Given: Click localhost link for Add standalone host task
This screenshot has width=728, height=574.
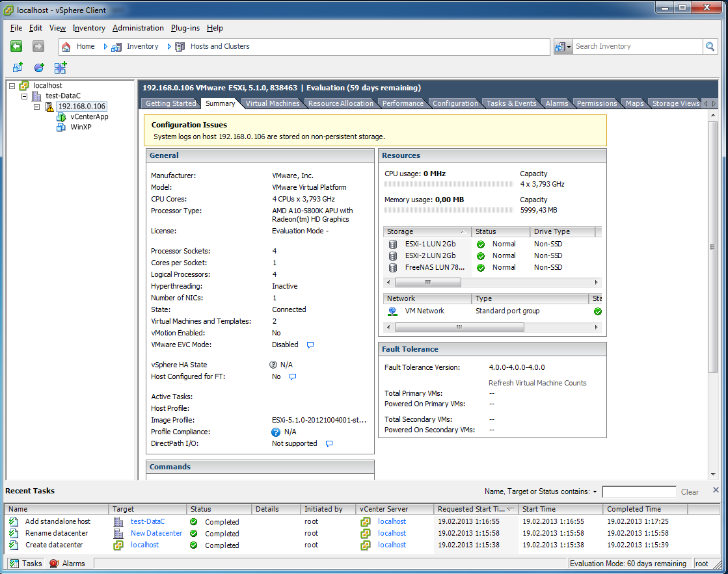Looking at the screenshot, I should pyautogui.click(x=392, y=521).
